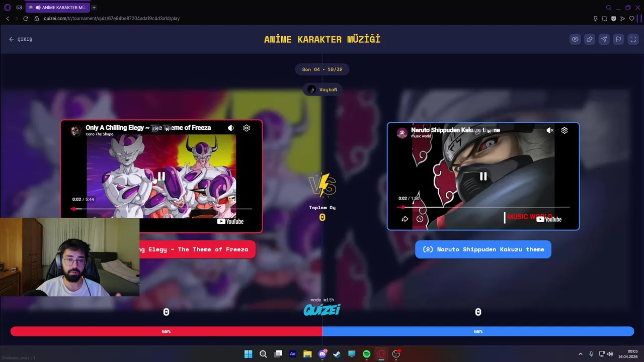Click the blue 50% vote bar
The width and height of the screenshot is (644, 362).
pyautogui.click(x=478, y=331)
